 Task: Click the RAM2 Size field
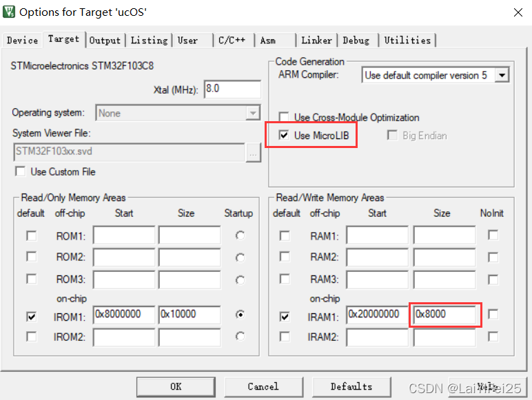pyautogui.click(x=444, y=257)
